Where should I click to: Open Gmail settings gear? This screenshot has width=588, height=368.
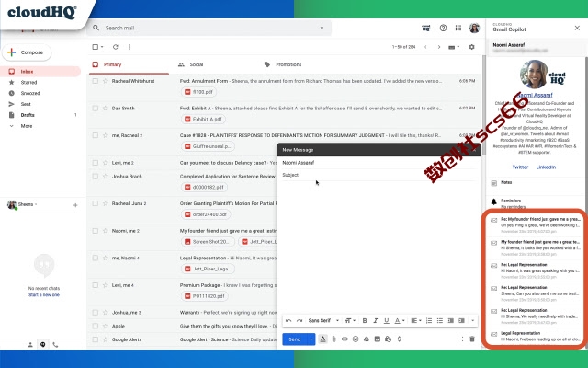click(471, 47)
